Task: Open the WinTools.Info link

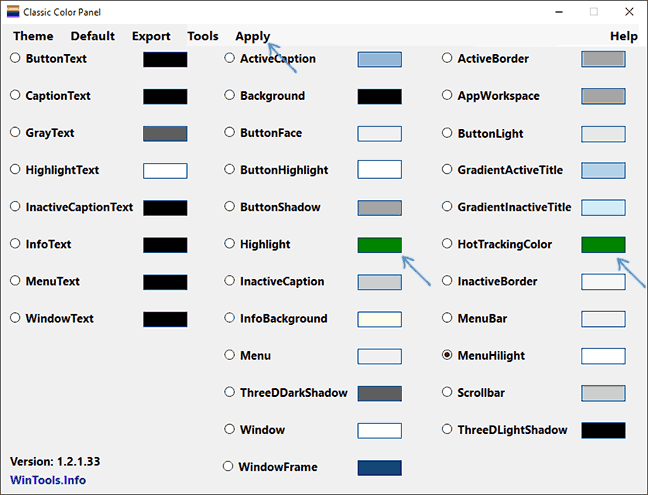Action: [x=48, y=480]
